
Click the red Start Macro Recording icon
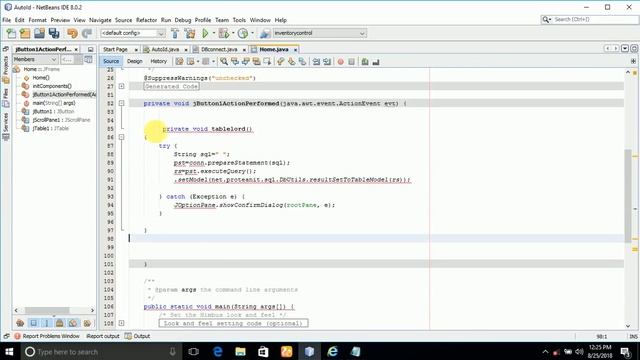pyautogui.click(x=340, y=62)
